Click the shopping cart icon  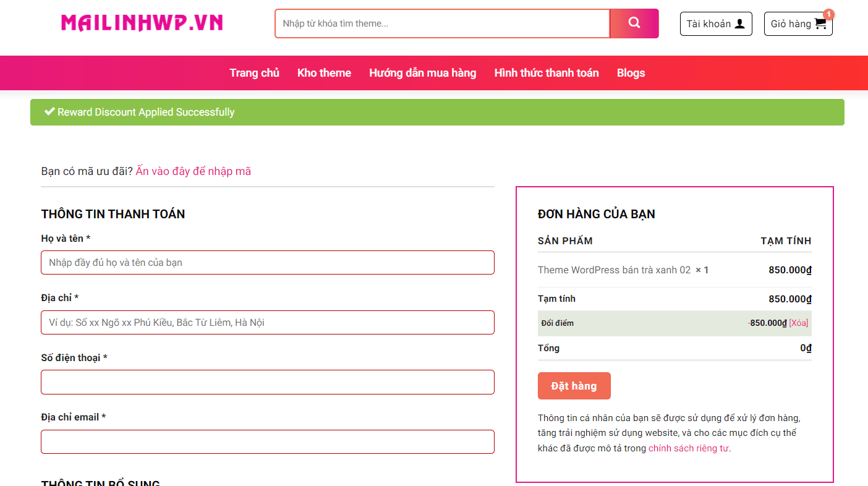820,24
